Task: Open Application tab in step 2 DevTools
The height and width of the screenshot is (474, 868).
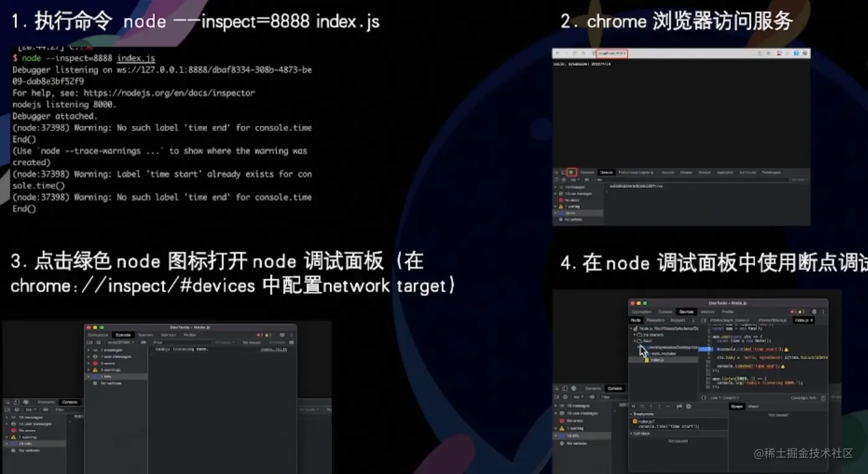Action: point(724,172)
